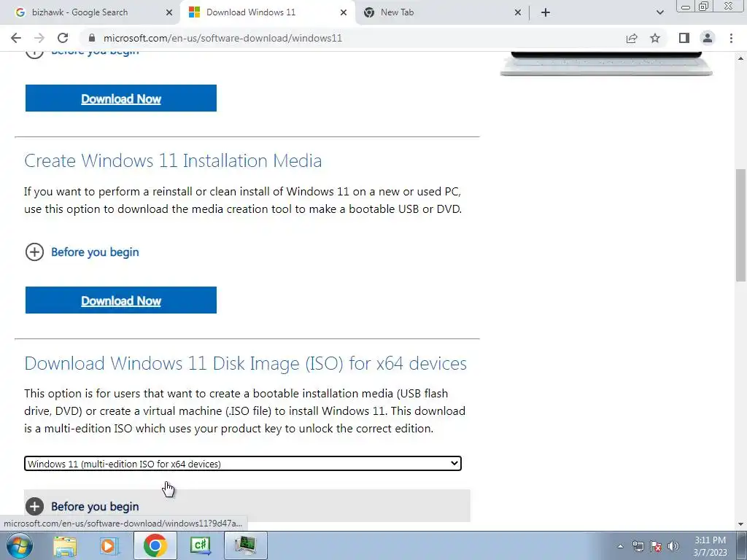Show hidden tray icons arrow

pos(620,546)
